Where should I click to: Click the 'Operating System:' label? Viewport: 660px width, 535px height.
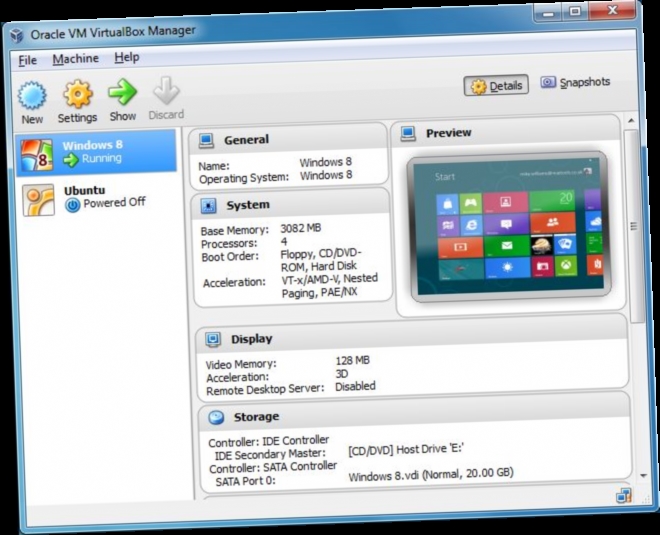click(x=244, y=178)
